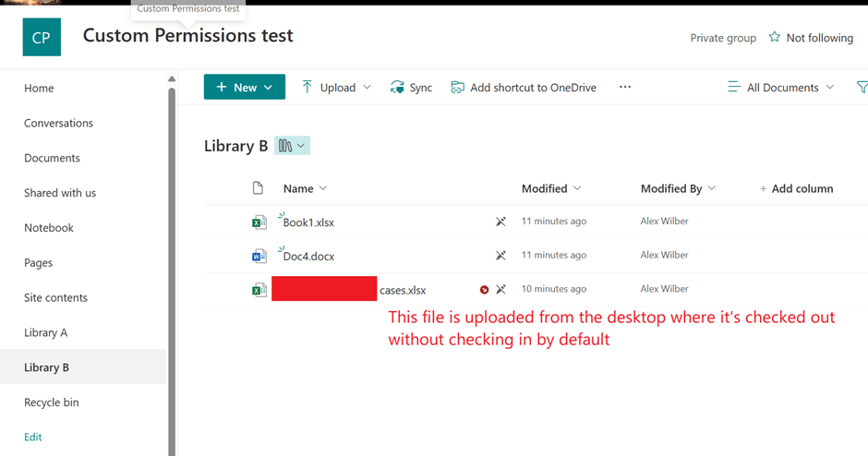Open the Modified By column chevron
The image size is (868, 456).
pos(712,188)
